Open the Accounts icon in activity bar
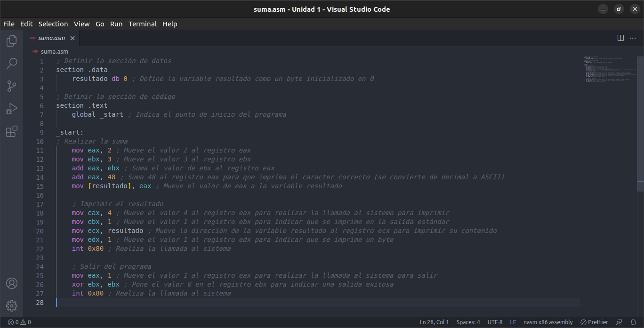 tap(11, 283)
